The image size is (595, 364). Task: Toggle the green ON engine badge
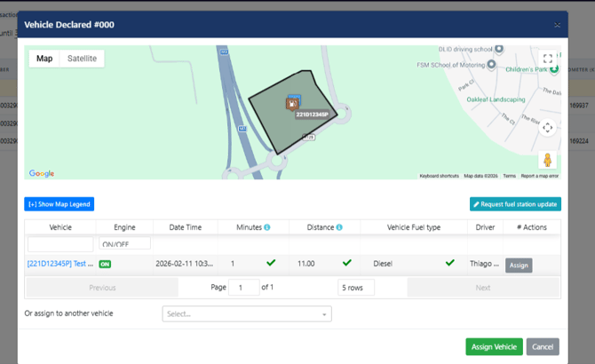point(105,264)
